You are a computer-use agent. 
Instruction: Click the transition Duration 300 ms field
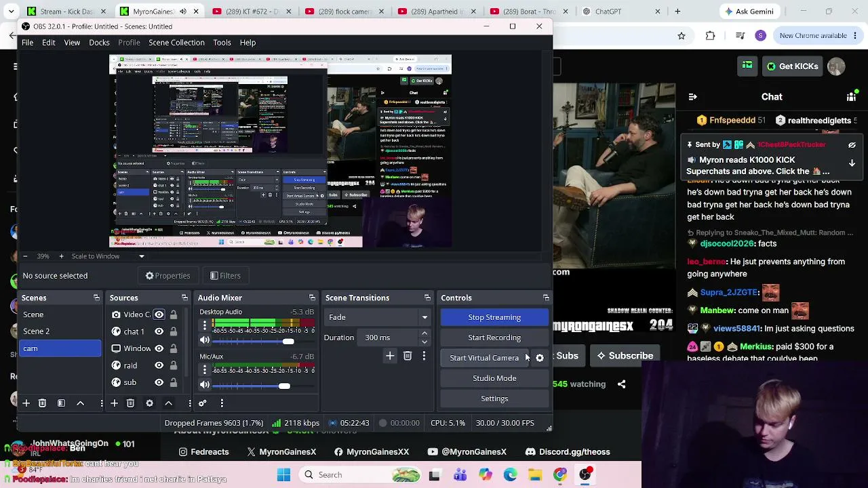tap(389, 338)
